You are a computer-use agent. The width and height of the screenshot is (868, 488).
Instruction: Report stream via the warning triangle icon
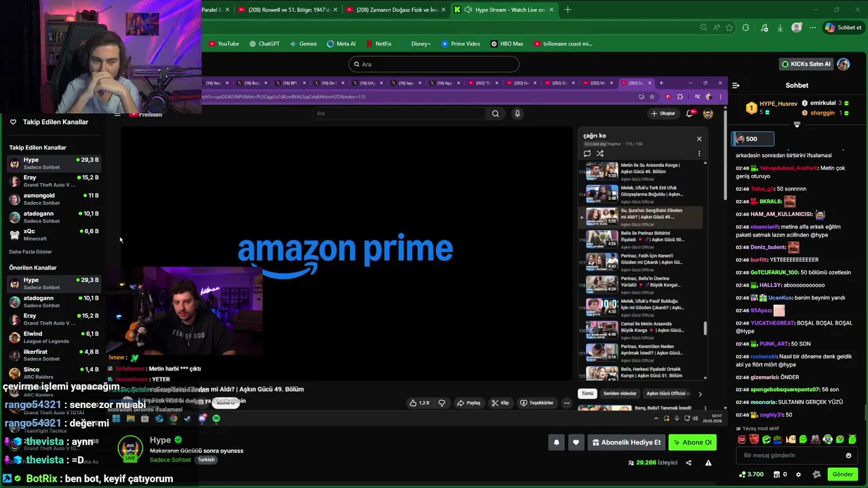(x=708, y=463)
